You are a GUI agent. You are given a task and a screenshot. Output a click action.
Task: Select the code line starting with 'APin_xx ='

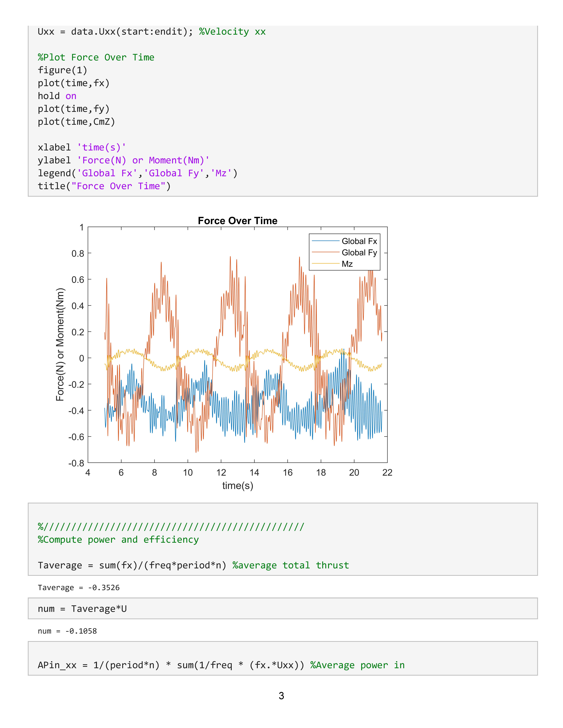tap(171, 665)
